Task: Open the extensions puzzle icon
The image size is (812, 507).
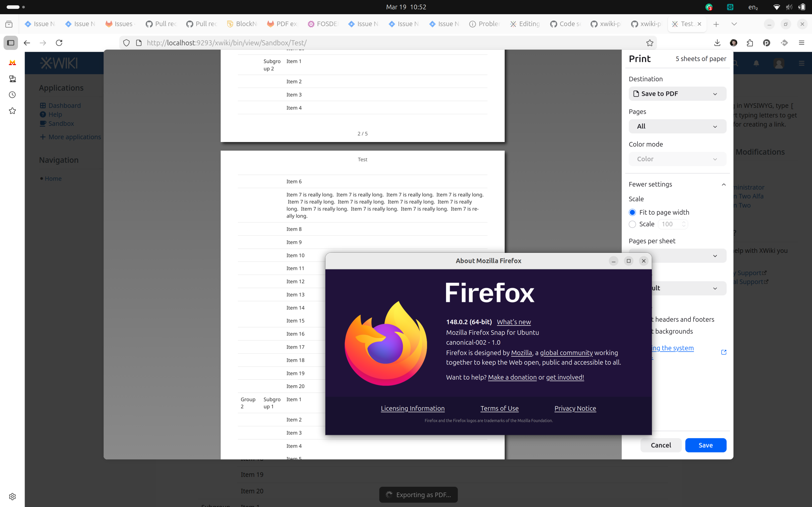Action: pos(750,43)
